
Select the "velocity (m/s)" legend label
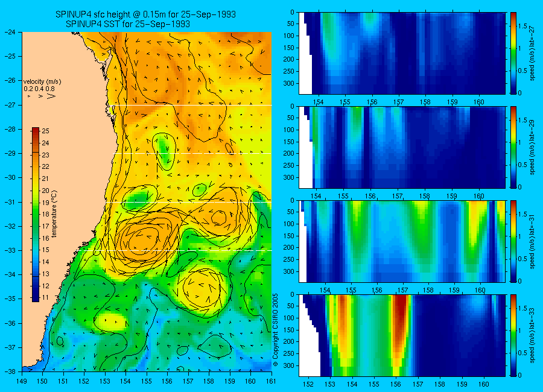point(42,82)
